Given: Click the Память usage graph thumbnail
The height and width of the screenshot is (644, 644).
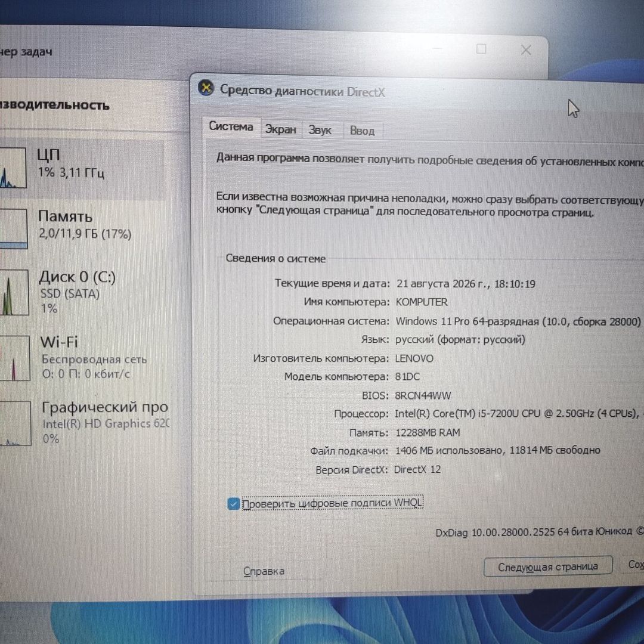Looking at the screenshot, I should [14, 228].
